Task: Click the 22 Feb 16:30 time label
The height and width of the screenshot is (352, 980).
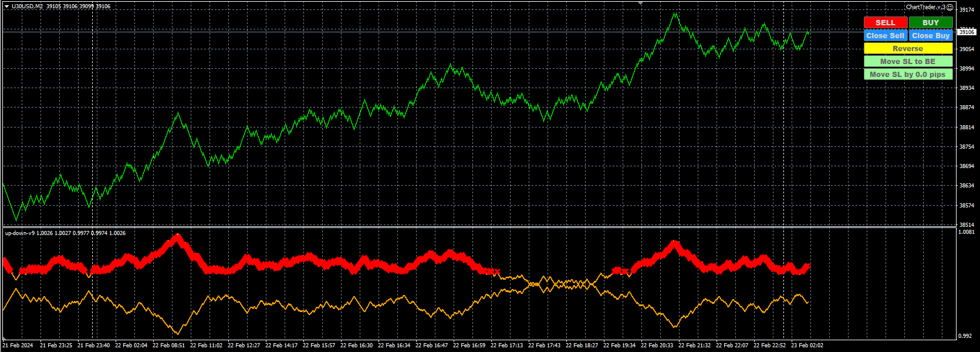Action: click(356, 346)
